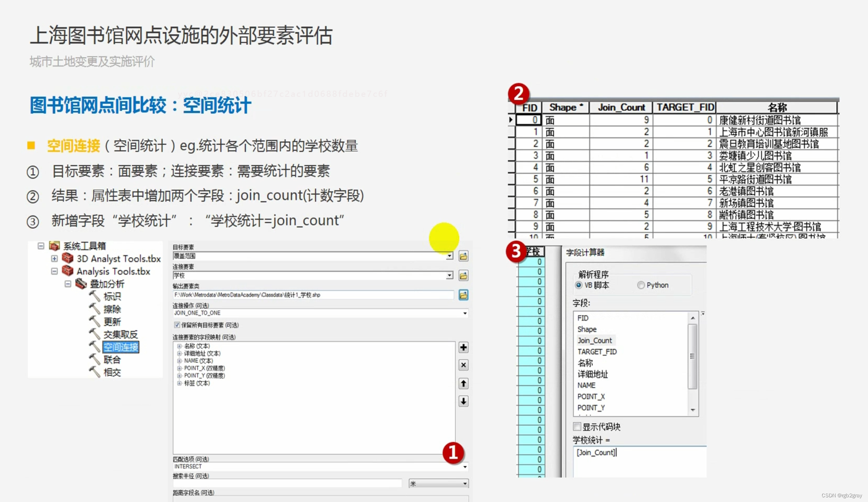Viewport: 868px width, 502px height.
Task: Click the 学校统计 expression box with [Join_Count]
Action: pos(640,461)
